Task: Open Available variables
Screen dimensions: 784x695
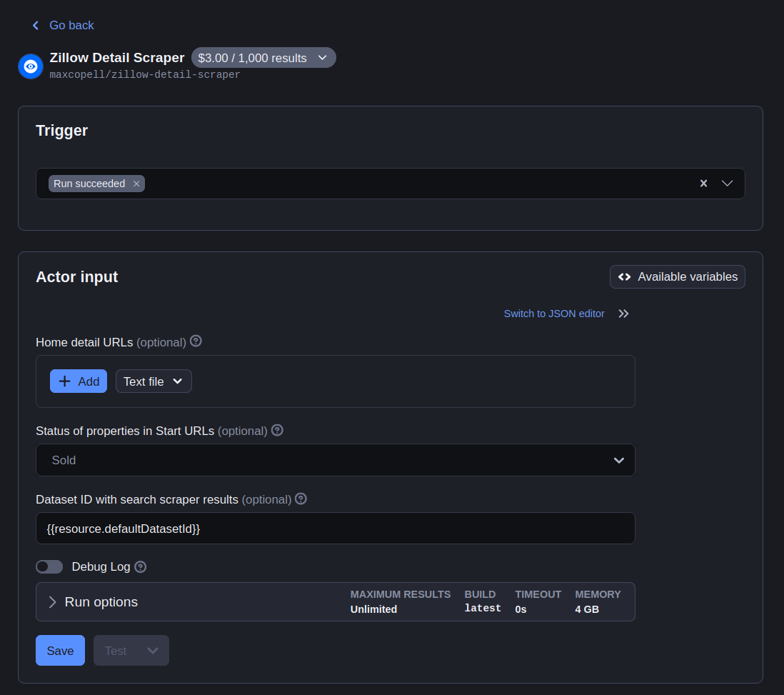Action: click(x=677, y=276)
